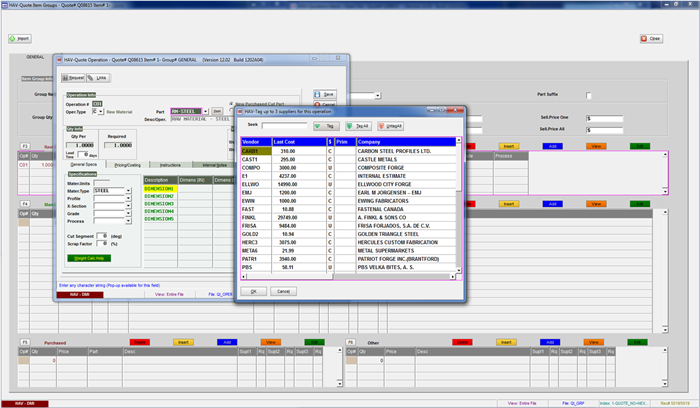Image resolution: width=700 pixels, height=408 pixels.
Task: Click orange View button in Other section
Action: pyautogui.click(x=594, y=342)
